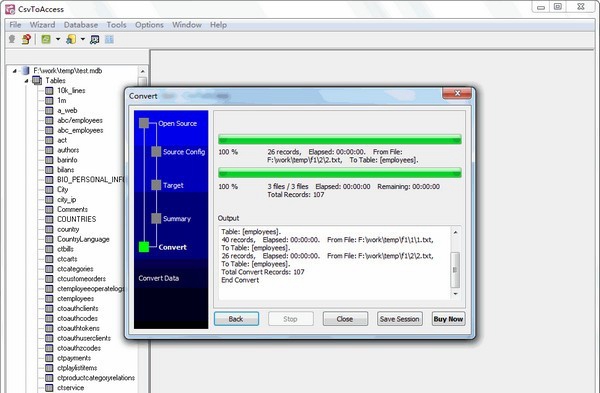600x393 pixels.
Task: Open dropdown arrow beside green import icon
Action: coord(58,39)
